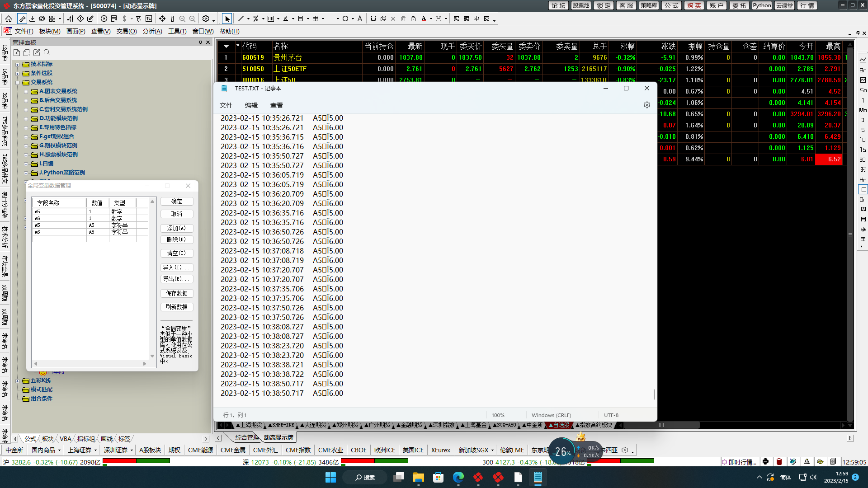The width and height of the screenshot is (868, 488).
Task: Click 刷新数据 button in variable dialog
Action: pyautogui.click(x=176, y=307)
